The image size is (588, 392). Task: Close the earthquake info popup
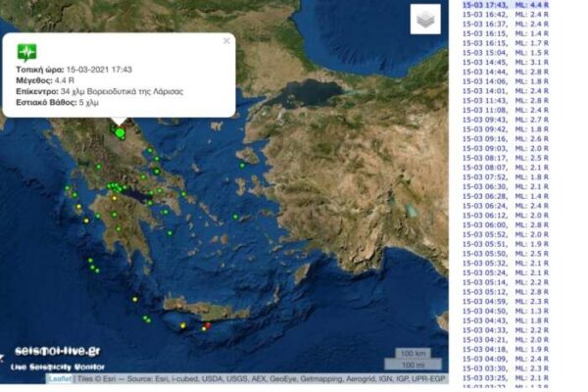(x=226, y=41)
